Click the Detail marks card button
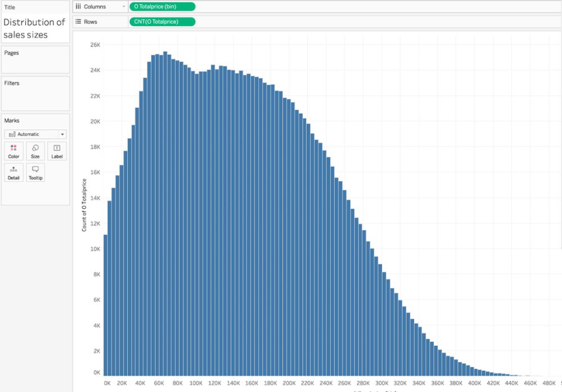The image size is (562, 392). click(13, 173)
